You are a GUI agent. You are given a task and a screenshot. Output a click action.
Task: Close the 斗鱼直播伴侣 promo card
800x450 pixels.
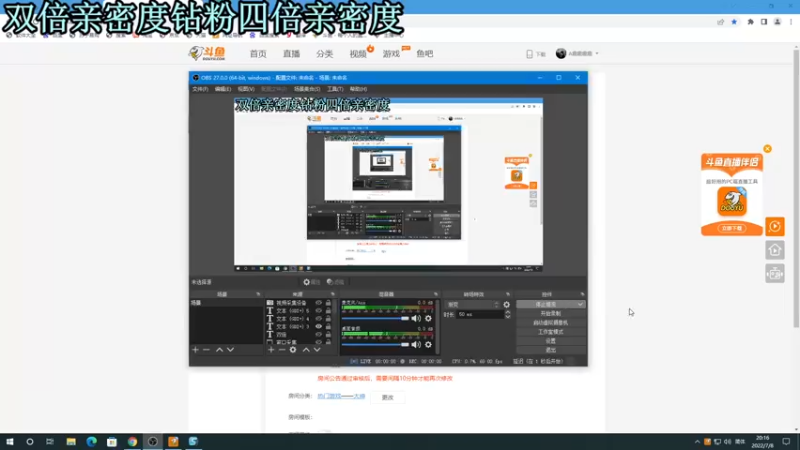[x=767, y=149]
